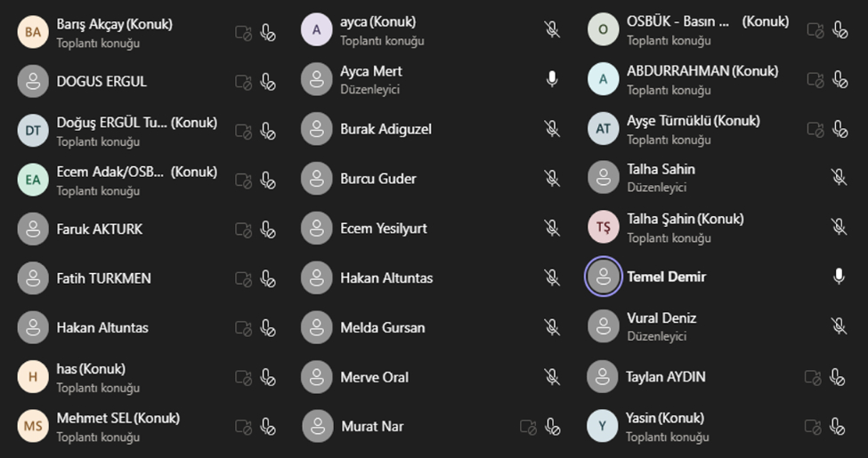Image resolution: width=868 pixels, height=458 pixels.
Task: Click the active microphone icon for Temel Demir
Action: coord(839,277)
